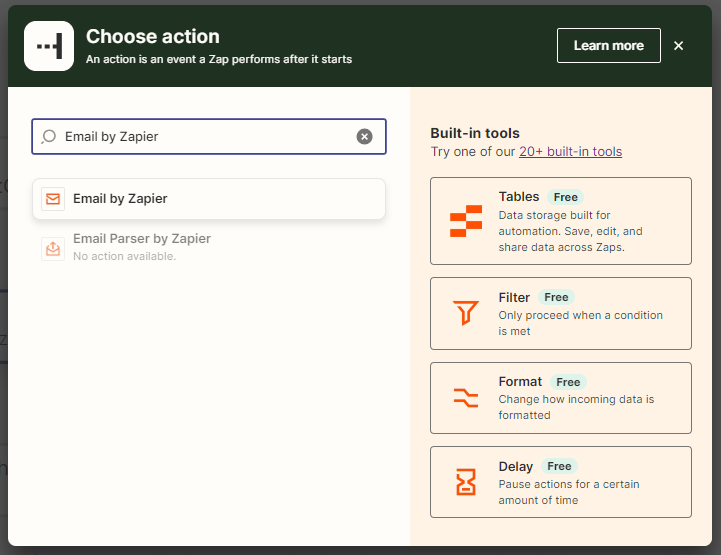The height and width of the screenshot is (555, 721).
Task: Click the Zapier action step logo in header
Action: (x=48, y=46)
